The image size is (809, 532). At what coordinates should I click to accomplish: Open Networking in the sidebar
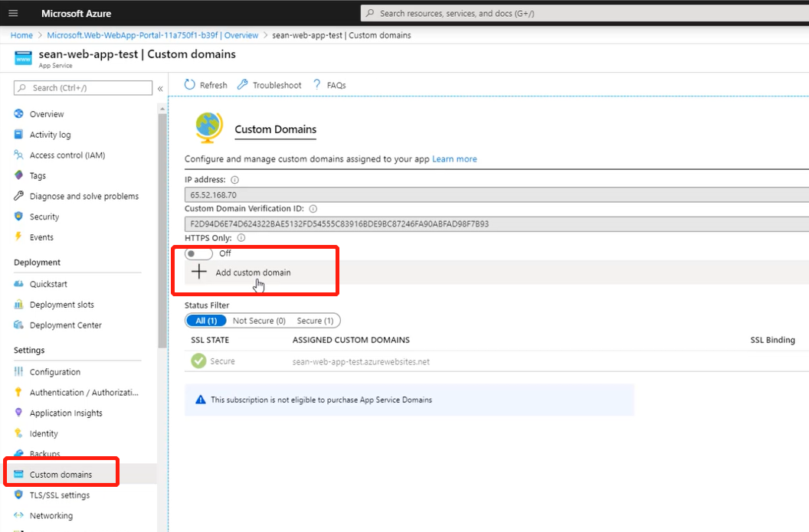point(51,515)
